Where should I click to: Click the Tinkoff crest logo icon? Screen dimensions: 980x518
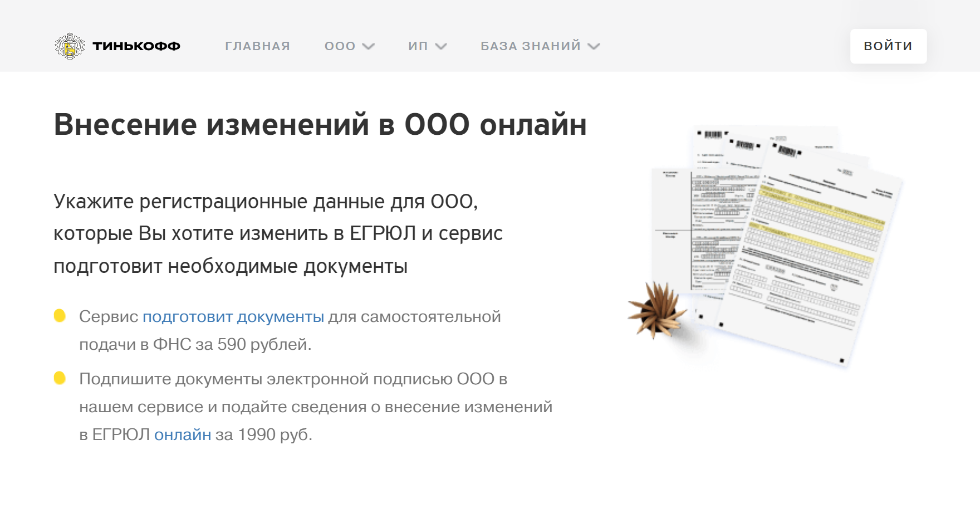(x=70, y=46)
